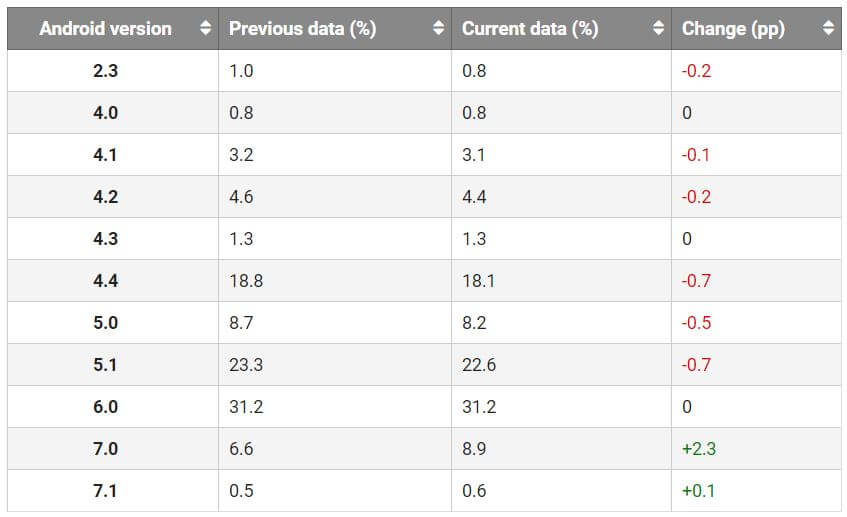Select the 18.8 previous data cell

(246, 281)
